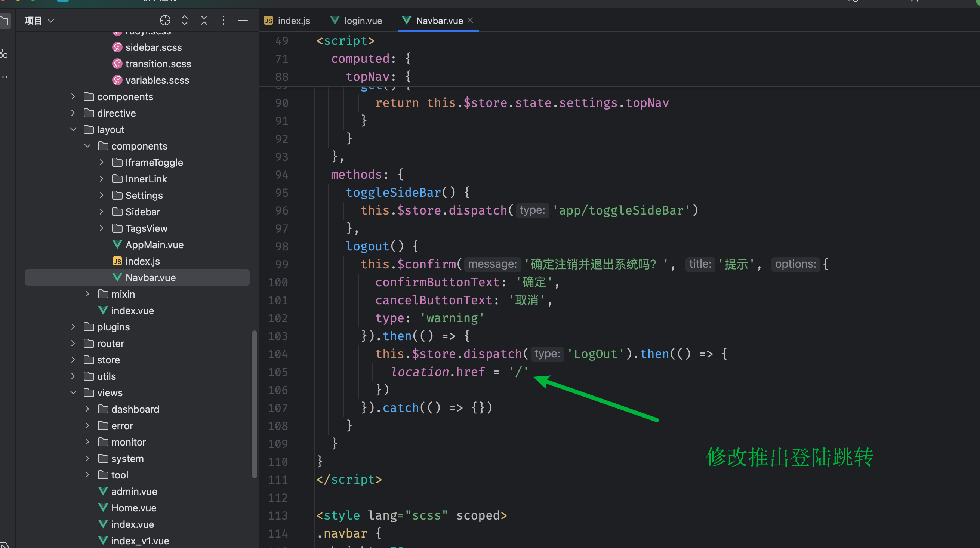Switch to the index.js editor tab
The width and height of the screenshot is (980, 548).
click(x=287, y=21)
